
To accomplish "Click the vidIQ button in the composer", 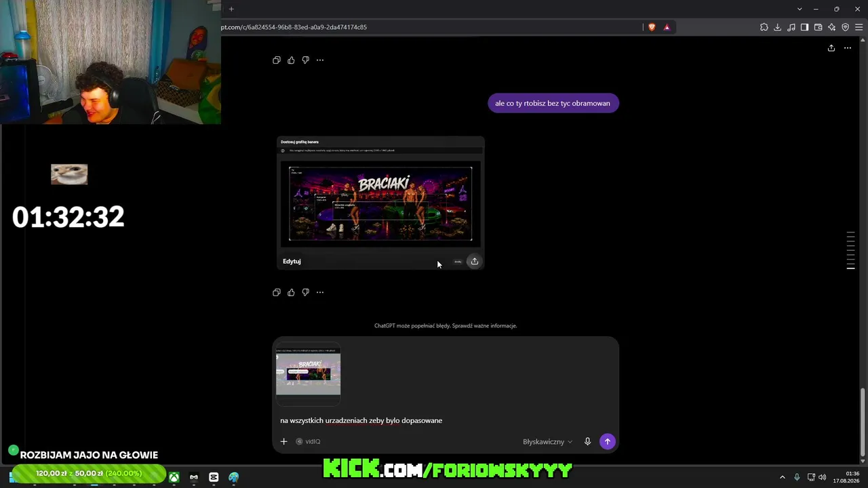I will 309,442.
